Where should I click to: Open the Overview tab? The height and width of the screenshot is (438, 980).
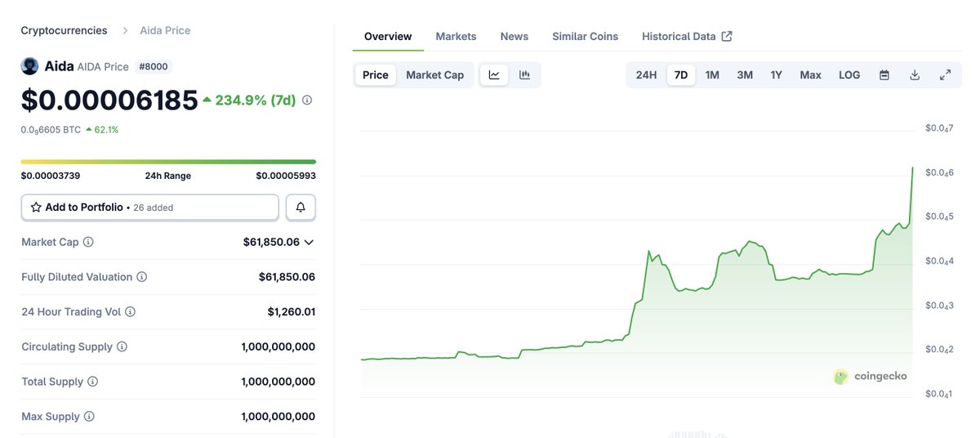point(388,36)
